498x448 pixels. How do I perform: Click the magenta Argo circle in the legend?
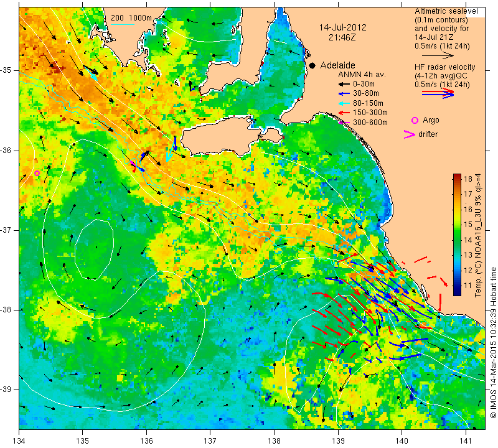pos(415,120)
